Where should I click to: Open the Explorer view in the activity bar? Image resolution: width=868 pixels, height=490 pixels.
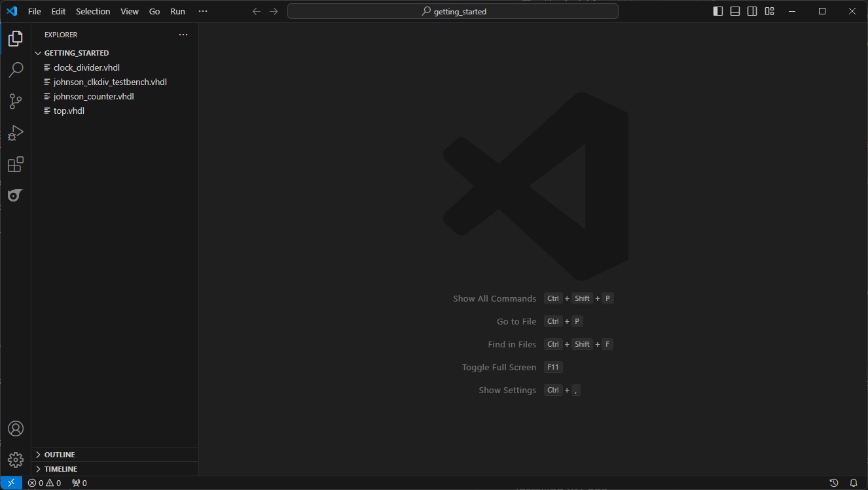tap(16, 39)
